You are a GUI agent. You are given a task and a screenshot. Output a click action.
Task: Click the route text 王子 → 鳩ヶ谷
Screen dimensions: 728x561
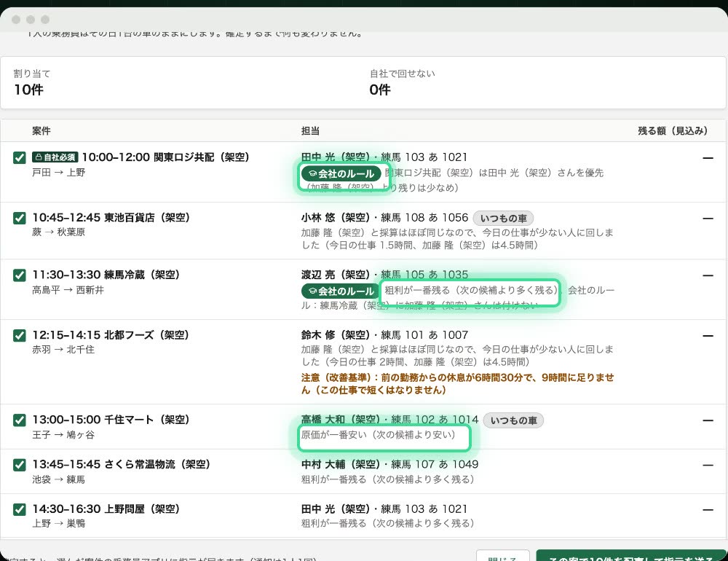coord(63,434)
